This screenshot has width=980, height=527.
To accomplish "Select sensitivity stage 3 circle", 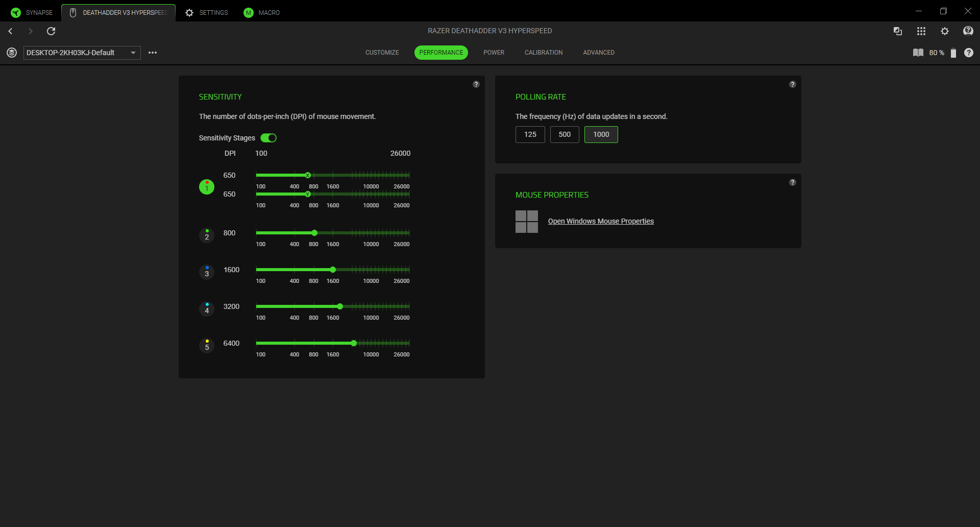I will pos(207,272).
